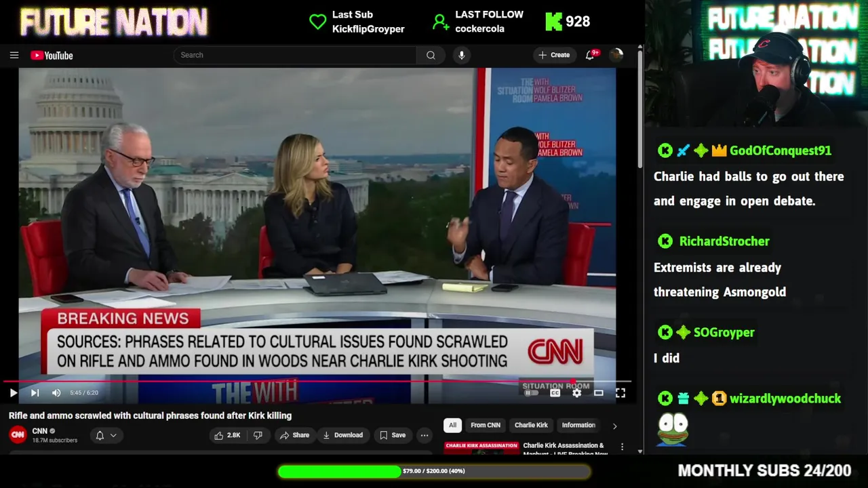Click the search magnifier button
The height and width of the screenshot is (488, 868).
(431, 55)
